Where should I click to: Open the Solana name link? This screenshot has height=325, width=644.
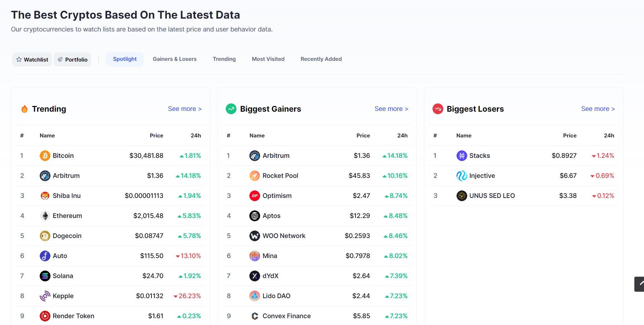pos(63,276)
